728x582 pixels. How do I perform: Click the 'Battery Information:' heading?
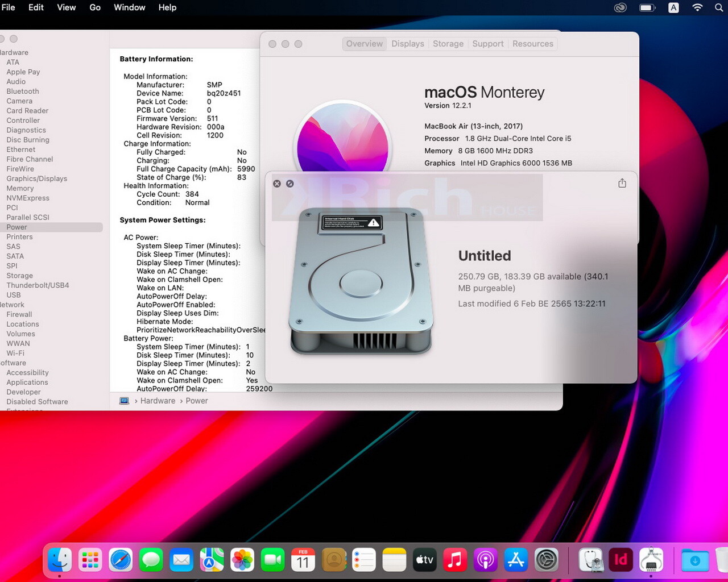(156, 59)
